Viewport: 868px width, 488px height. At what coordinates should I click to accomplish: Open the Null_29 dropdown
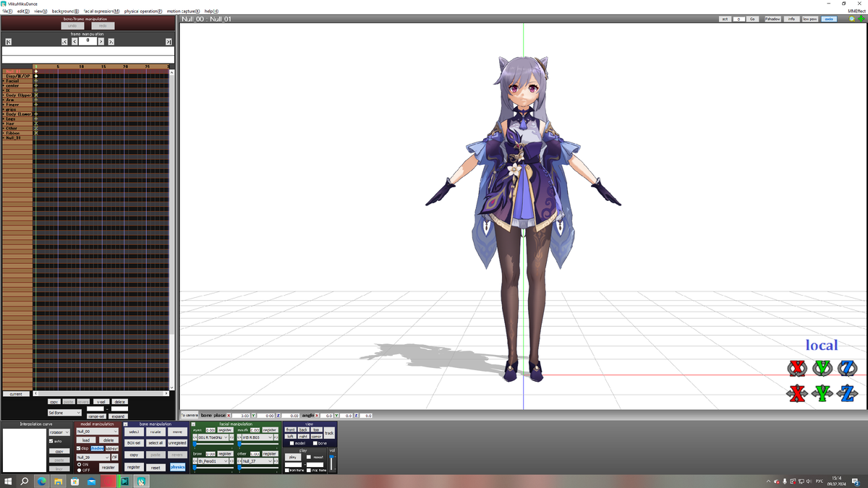click(x=93, y=458)
